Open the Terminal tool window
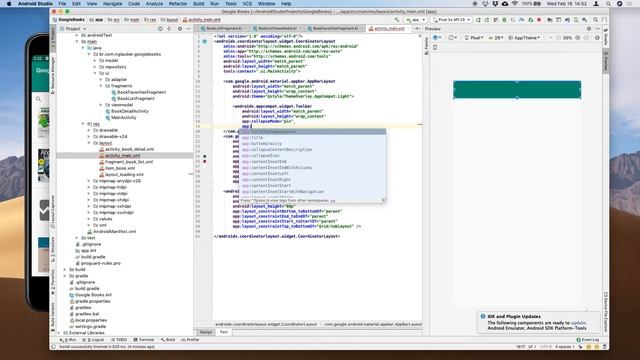 [x=144, y=340]
